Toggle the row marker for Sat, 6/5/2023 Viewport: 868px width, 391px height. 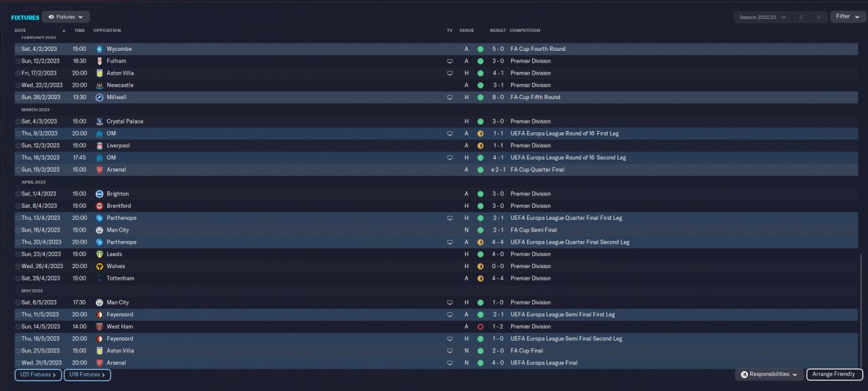click(18, 303)
